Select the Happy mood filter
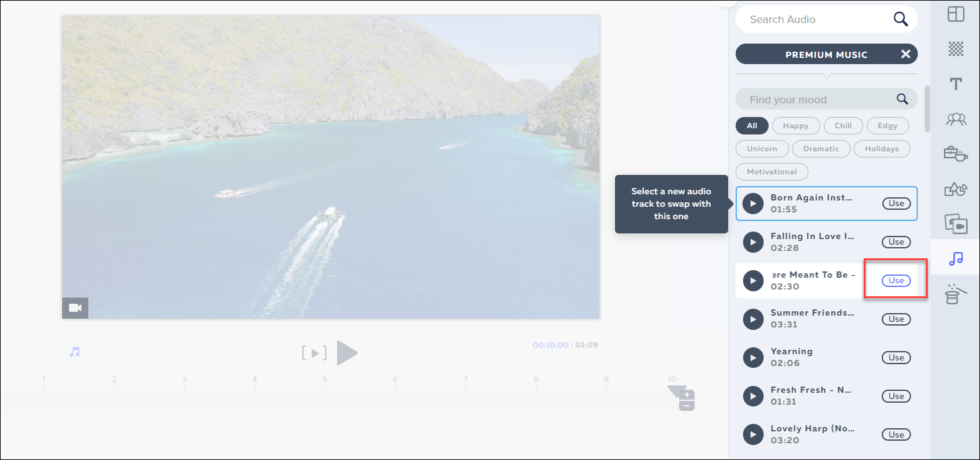The height and width of the screenshot is (460, 980). [x=795, y=126]
